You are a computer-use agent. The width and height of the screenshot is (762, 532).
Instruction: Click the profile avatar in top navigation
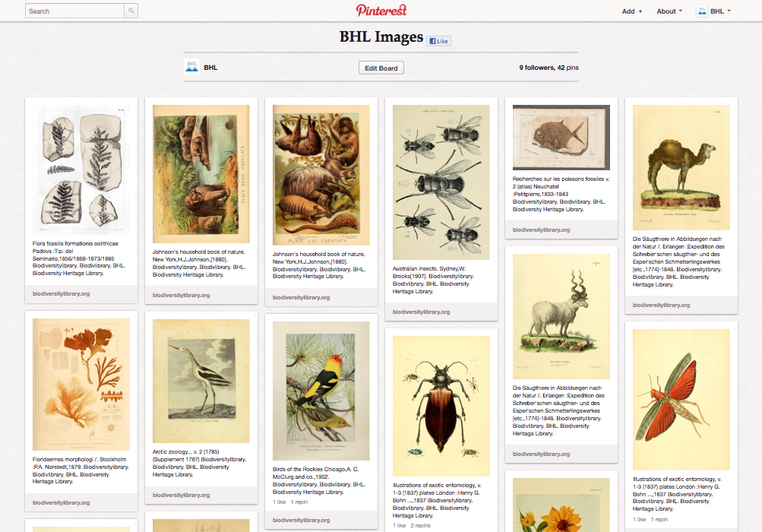(702, 11)
